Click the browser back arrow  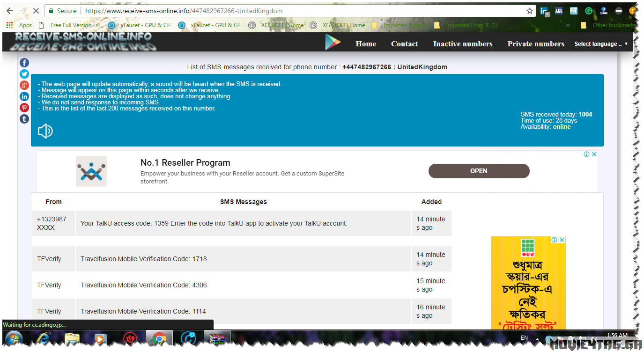click(9, 11)
